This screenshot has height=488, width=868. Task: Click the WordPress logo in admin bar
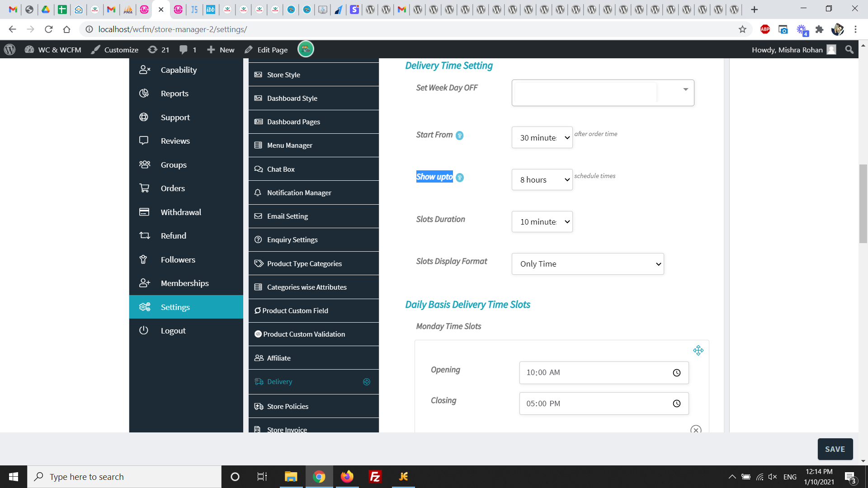point(10,50)
